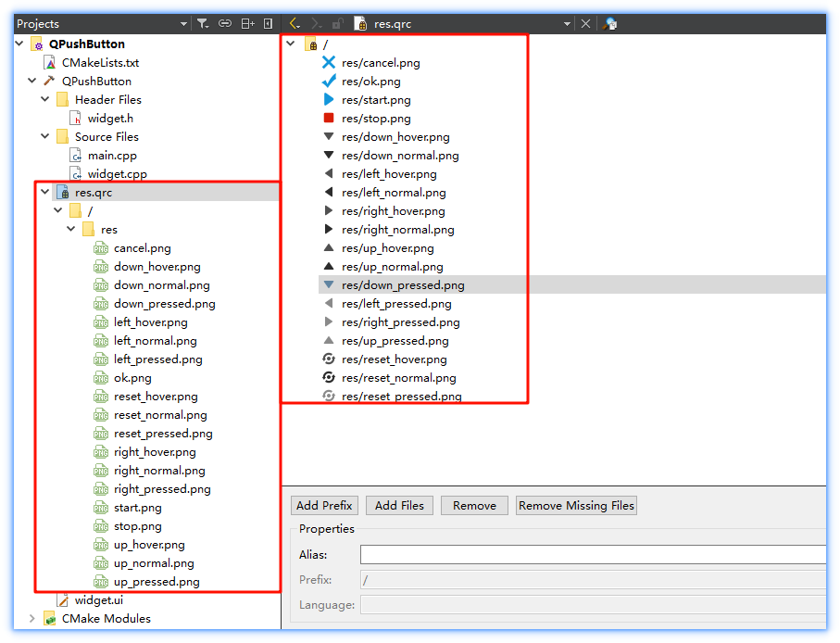Collapse the res.qrc node in project tree

click(45, 193)
